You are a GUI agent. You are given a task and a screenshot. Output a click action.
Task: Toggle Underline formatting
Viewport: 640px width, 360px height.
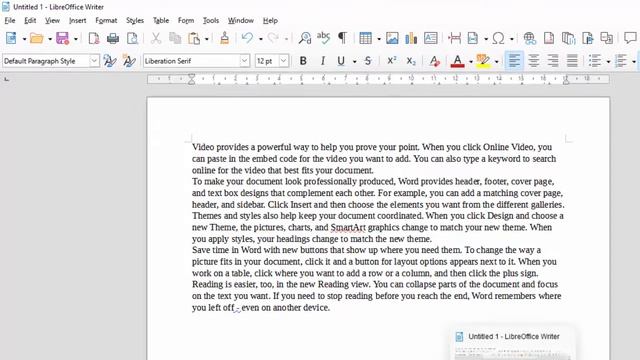[341, 61]
